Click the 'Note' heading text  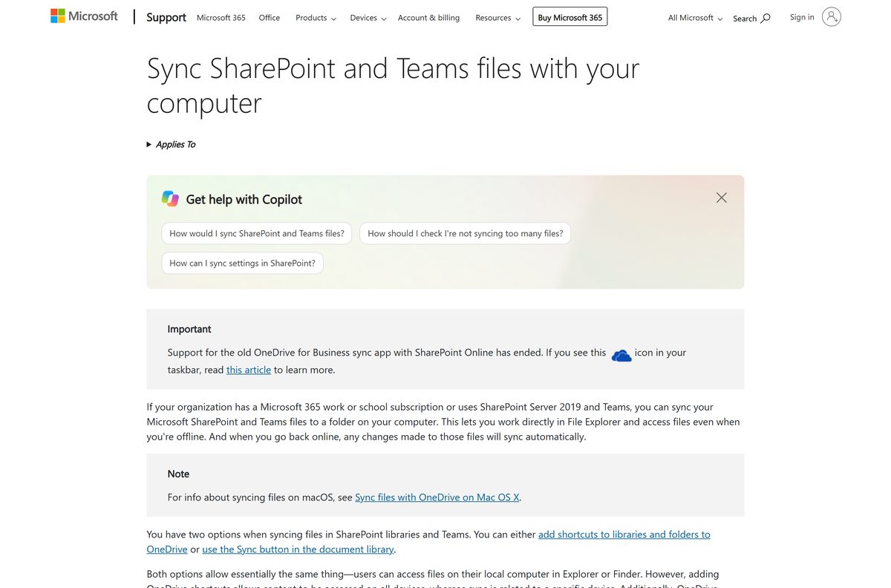click(x=178, y=474)
